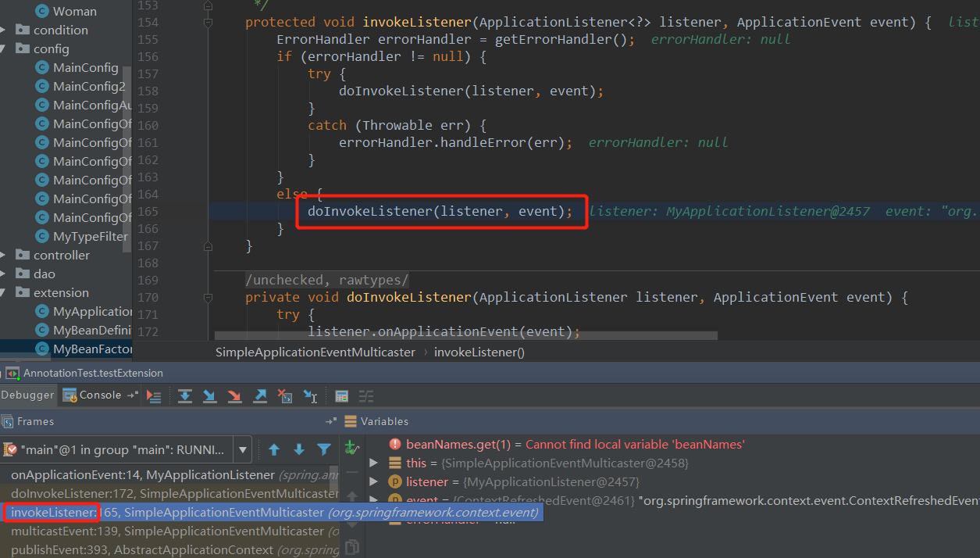Screen dimensions: 980x558
Task: Open the Woman class
Action: [75, 11]
